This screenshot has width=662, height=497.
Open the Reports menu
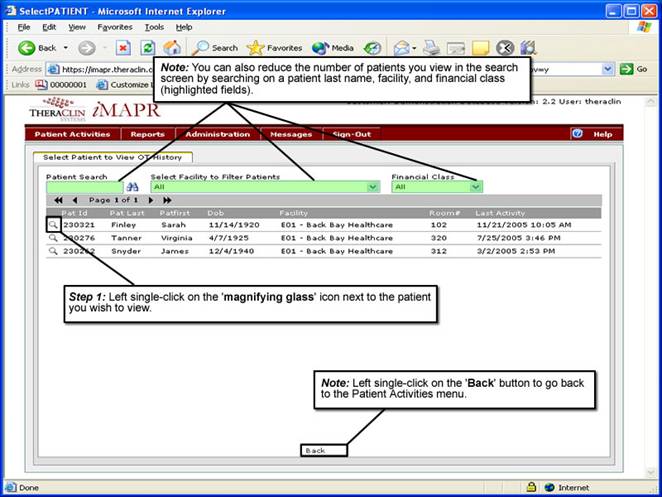[147, 134]
